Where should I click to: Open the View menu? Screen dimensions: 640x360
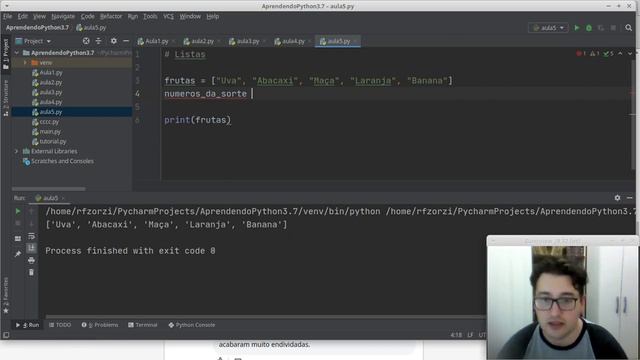coord(39,16)
